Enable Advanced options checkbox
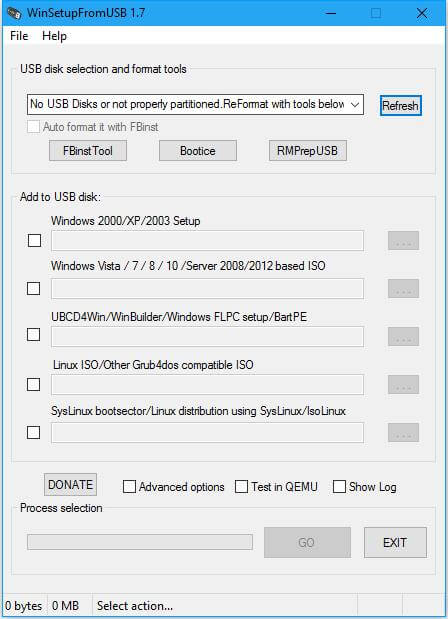 (x=129, y=487)
